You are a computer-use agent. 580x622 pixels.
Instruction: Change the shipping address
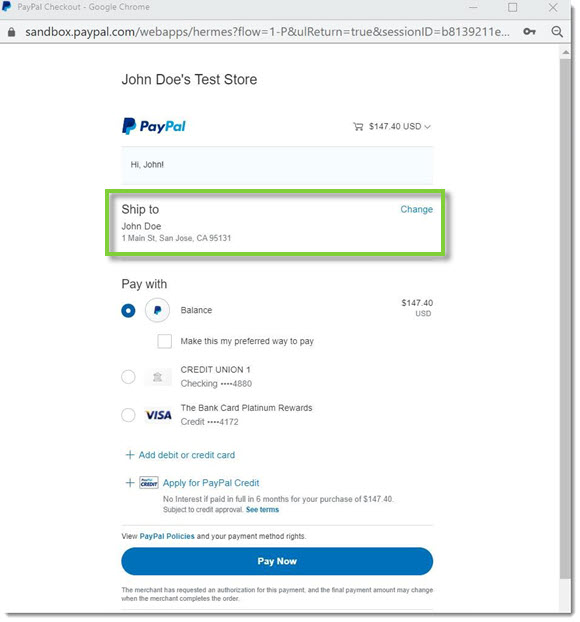416,209
